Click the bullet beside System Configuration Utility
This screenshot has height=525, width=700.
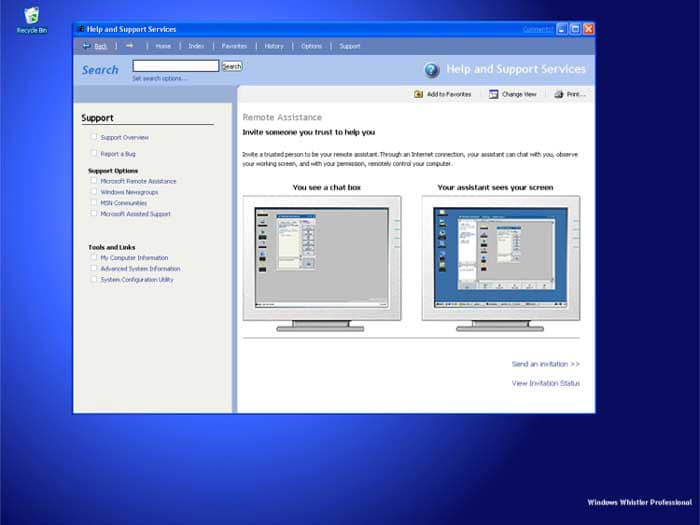tap(93, 279)
